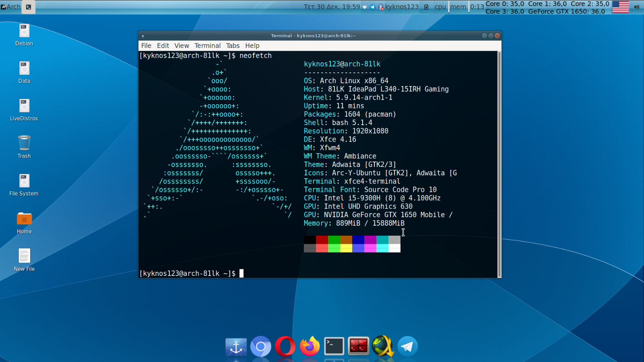Click the 'Host: 81LK IdeaPad' line
Viewport: 644px width, 362px height.
click(x=376, y=89)
